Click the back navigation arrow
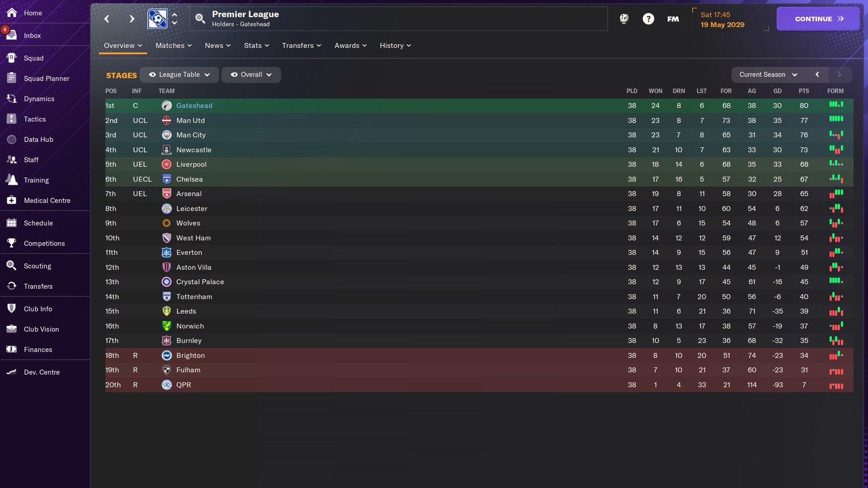The height and width of the screenshot is (488, 868). click(x=107, y=19)
